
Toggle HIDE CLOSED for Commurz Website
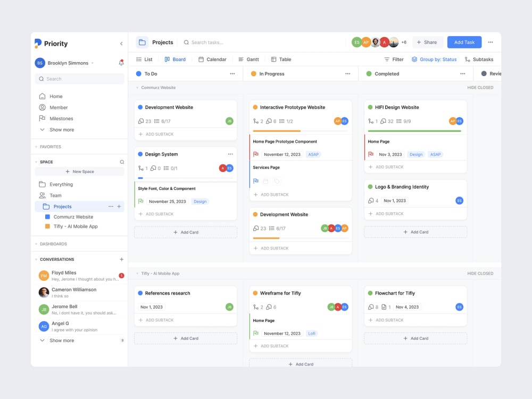[480, 88]
